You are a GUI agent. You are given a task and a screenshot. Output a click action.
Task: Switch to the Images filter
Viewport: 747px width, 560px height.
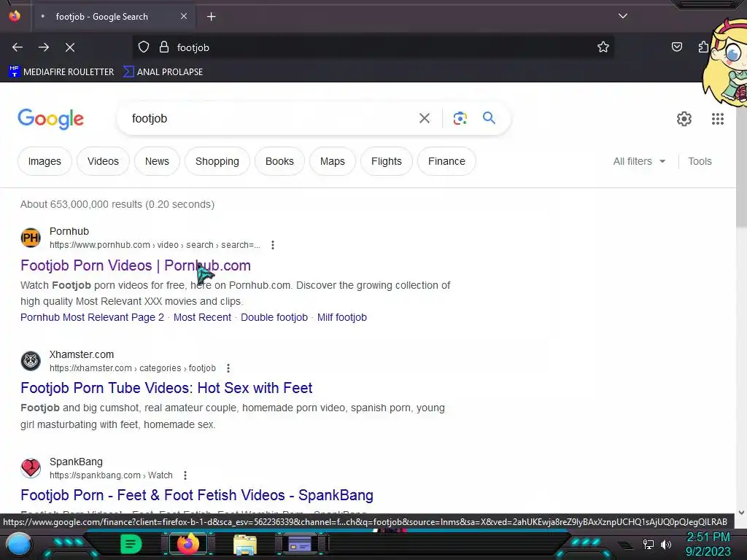44,161
